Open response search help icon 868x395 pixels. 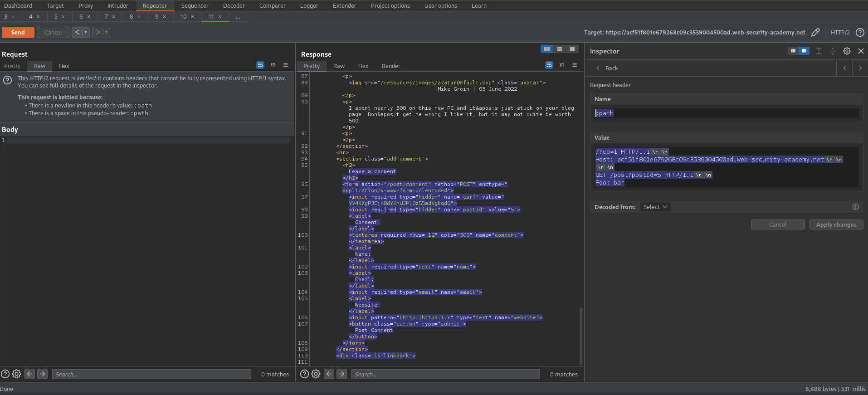(305, 374)
